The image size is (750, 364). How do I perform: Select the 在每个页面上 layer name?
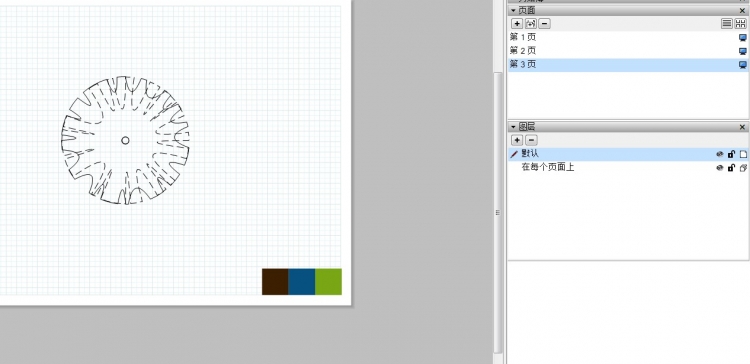tap(548, 167)
